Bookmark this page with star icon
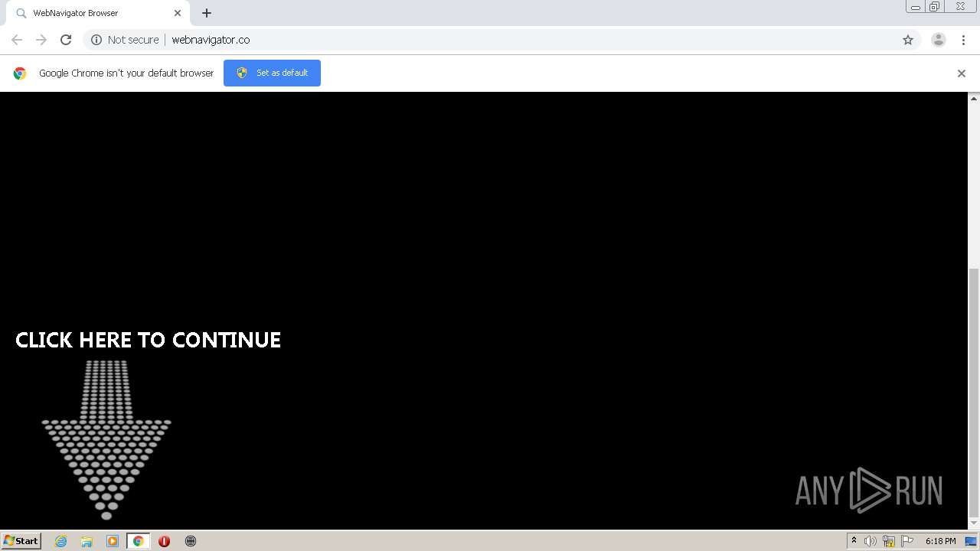The image size is (980, 551). [908, 40]
